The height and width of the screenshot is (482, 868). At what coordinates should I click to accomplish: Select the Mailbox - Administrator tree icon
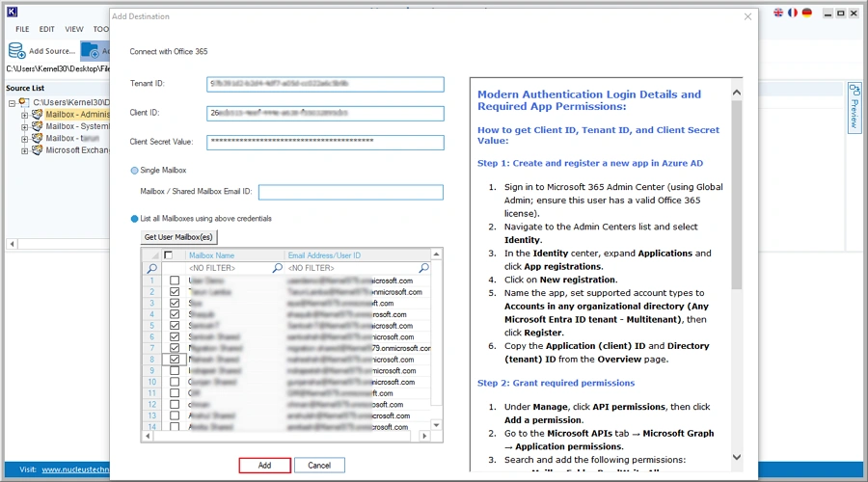[x=37, y=114]
